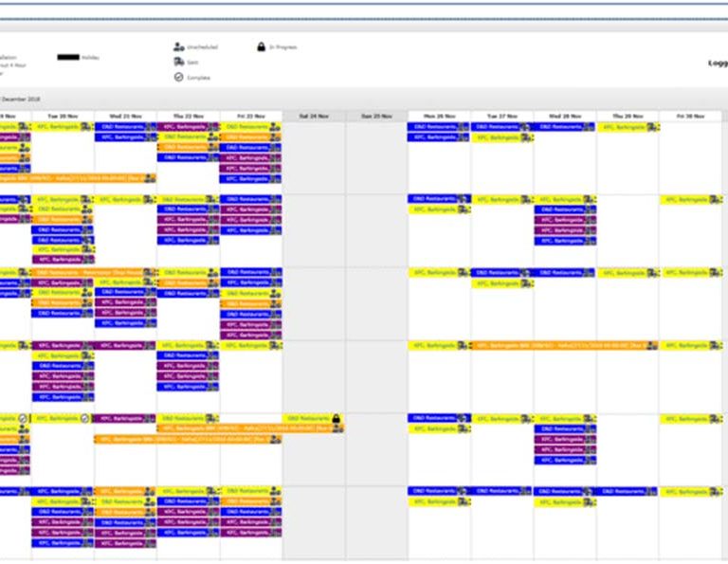
Task: Select the Mon 26 Nov column header
Action: click(x=439, y=116)
